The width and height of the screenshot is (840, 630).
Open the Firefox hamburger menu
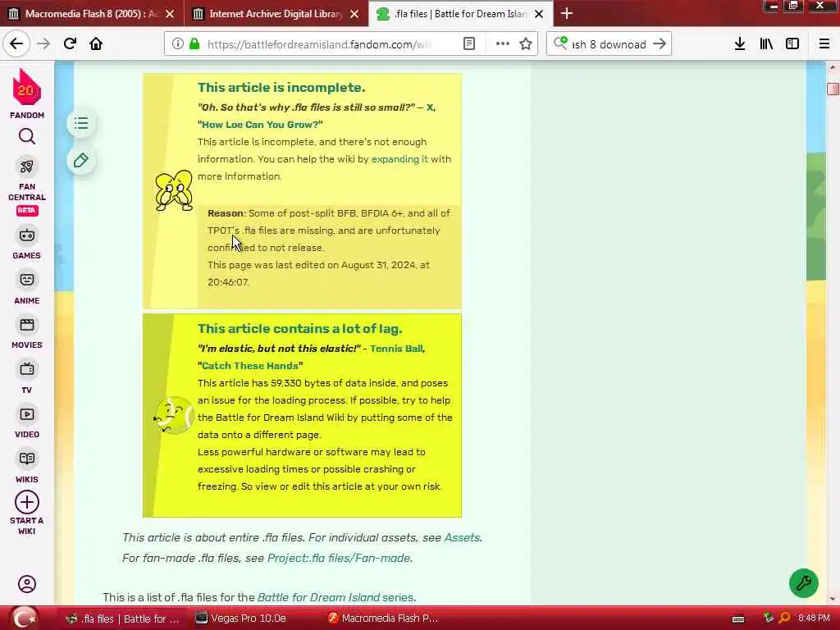[x=824, y=44]
